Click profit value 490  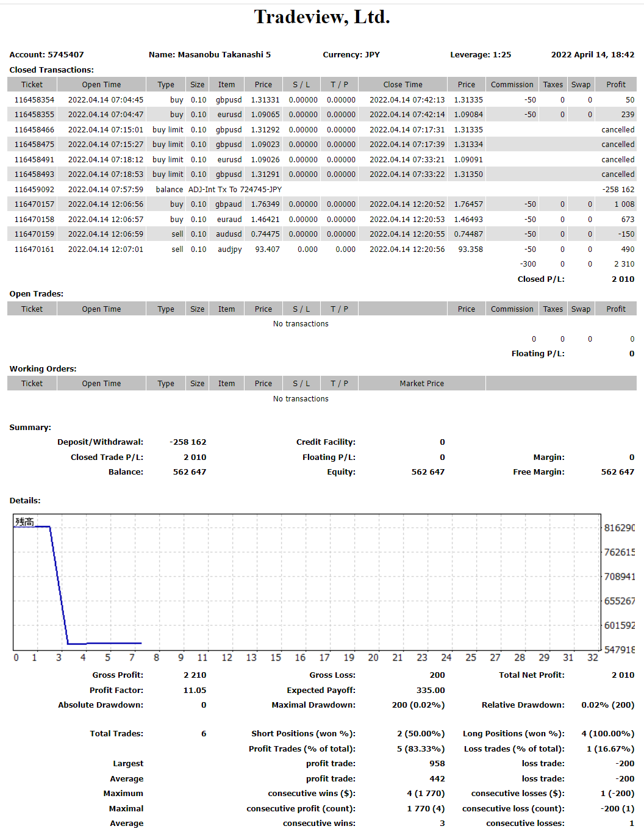coord(628,249)
